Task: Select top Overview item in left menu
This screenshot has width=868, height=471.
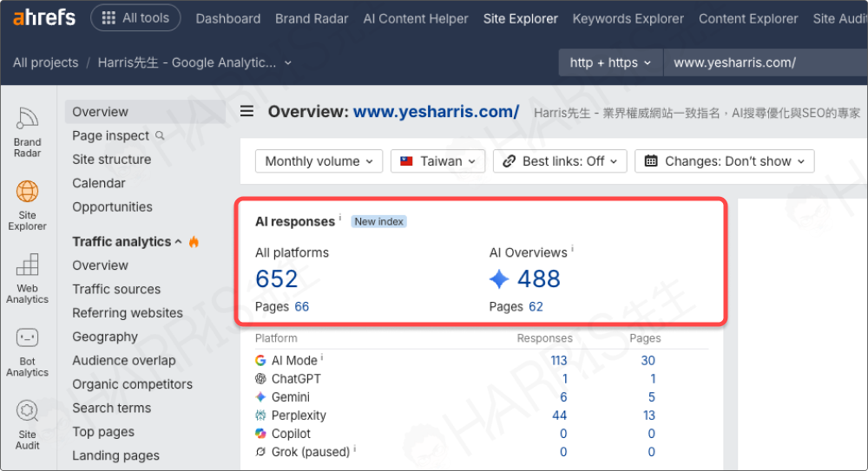Action: point(145,112)
